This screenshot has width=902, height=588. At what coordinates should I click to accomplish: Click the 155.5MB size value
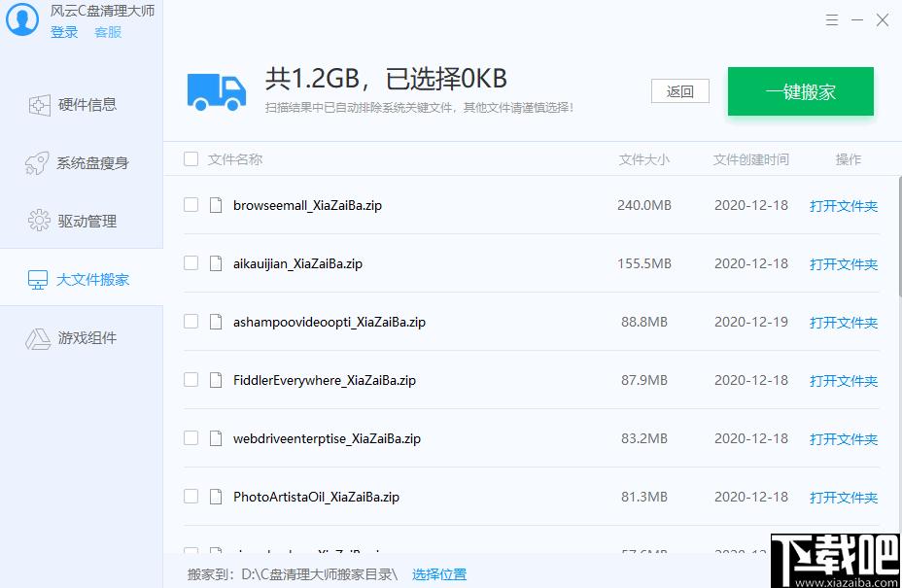[x=644, y=263]
